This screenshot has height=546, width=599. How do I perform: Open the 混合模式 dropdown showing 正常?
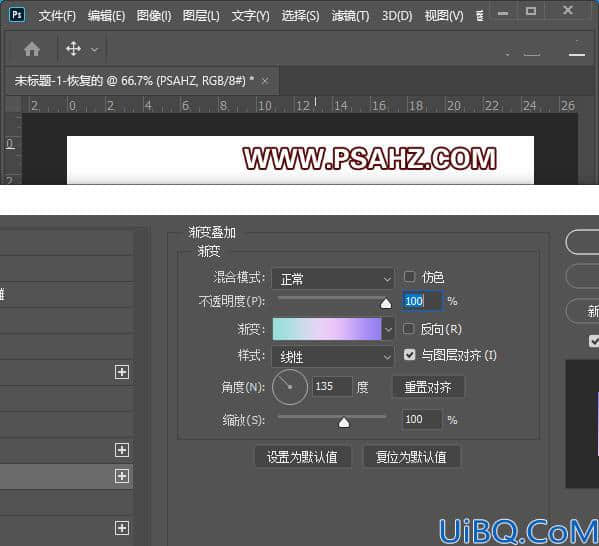[x=332, y=279]
